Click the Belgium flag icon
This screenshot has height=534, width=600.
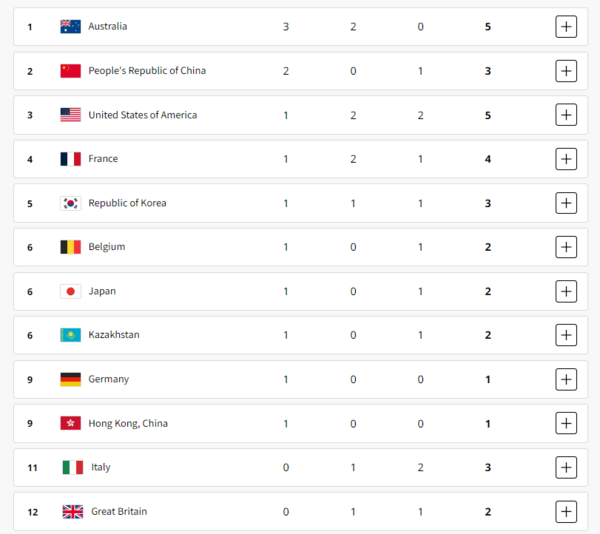point(70,247)
